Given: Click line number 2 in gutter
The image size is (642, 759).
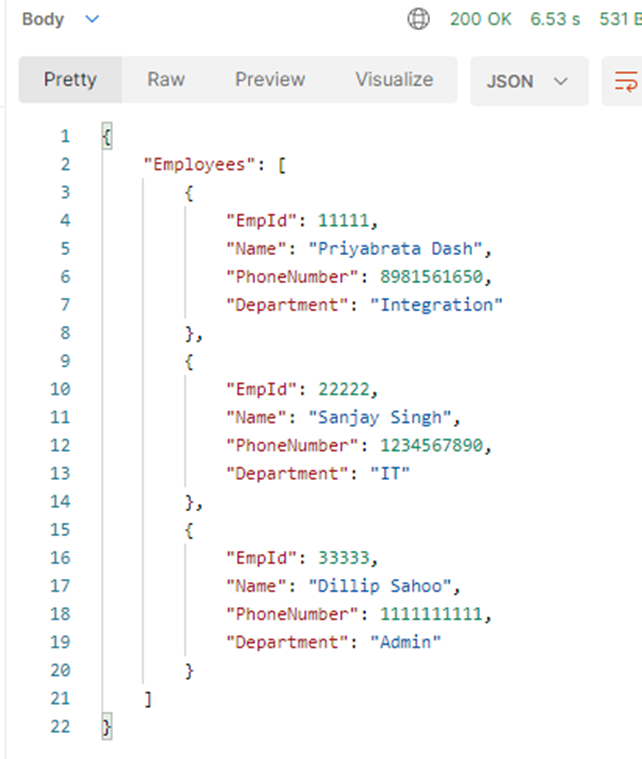Looking at the screenshot, I should [65, 165].
